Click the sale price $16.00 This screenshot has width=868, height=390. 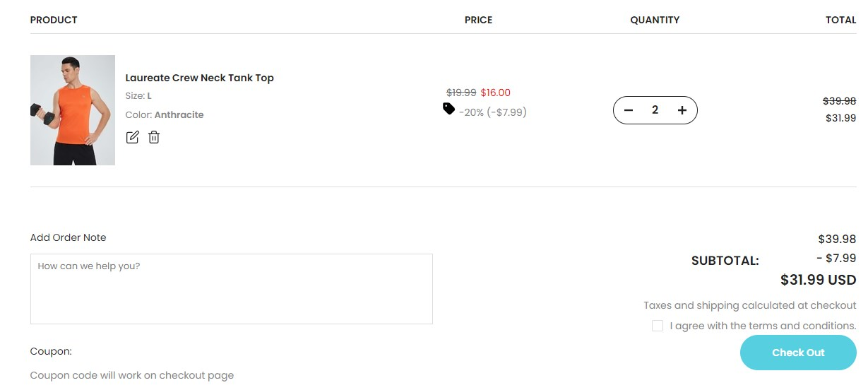point(496,93)
